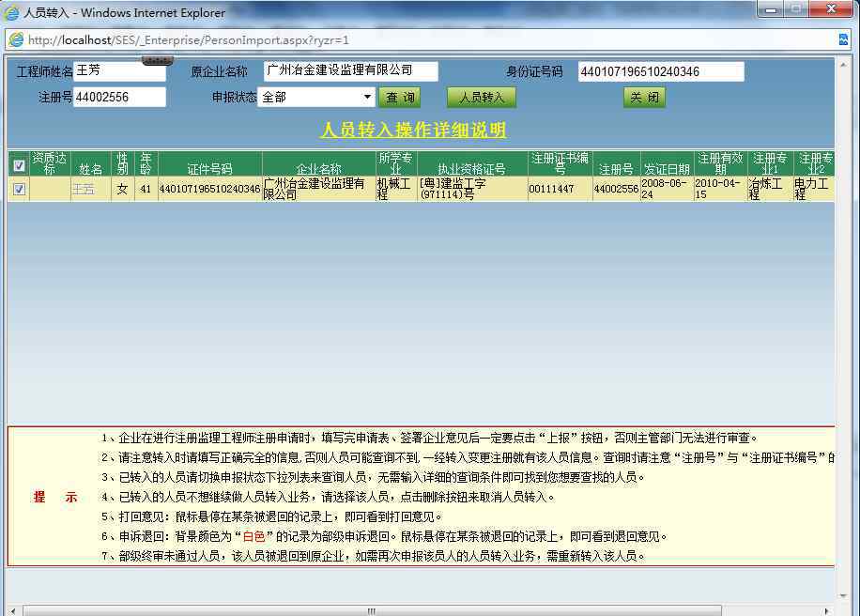Open the 申报状态 dropdown showing 全部

317,97
